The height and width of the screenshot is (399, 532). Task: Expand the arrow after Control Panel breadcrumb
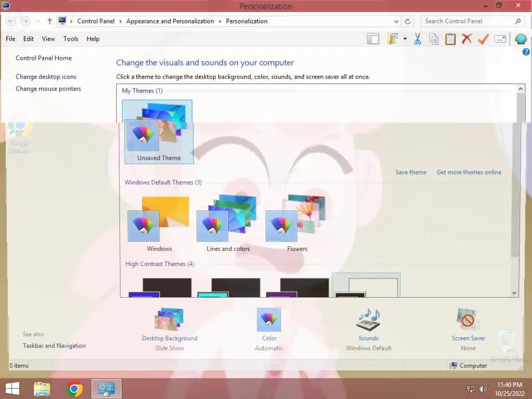coord(121,21)
